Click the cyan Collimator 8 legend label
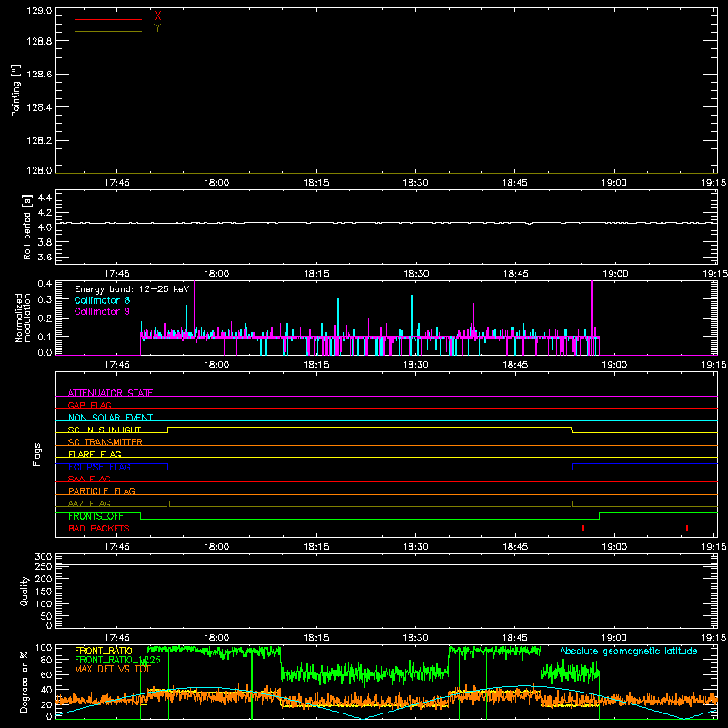Viewport: 728px width, 728px height. pyautogui.click(x=102, y=300)
